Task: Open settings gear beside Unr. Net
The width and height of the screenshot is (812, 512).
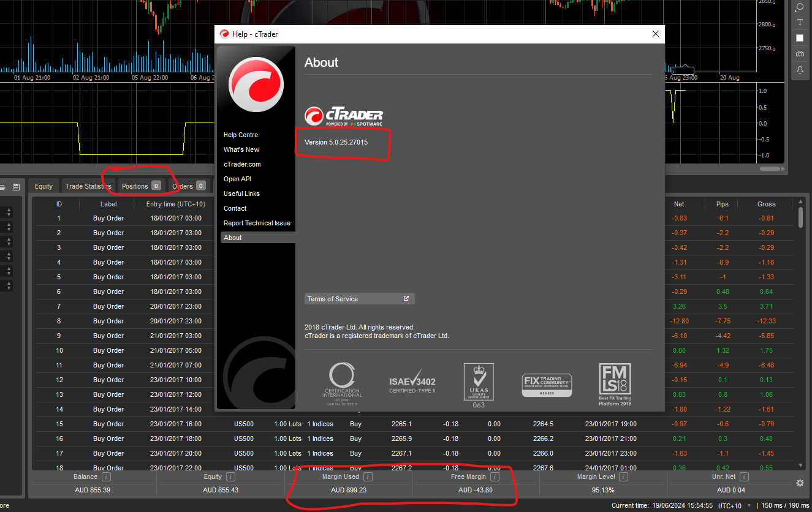Action: [800, 483]
